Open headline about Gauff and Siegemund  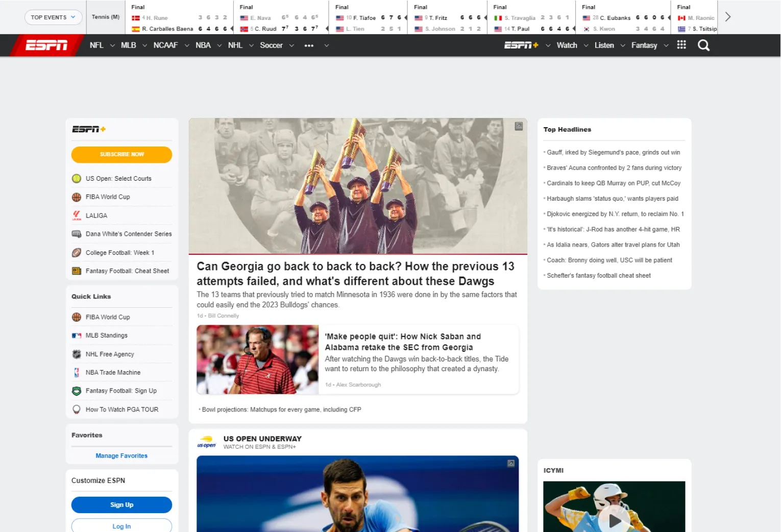click(x=613, y=153)
